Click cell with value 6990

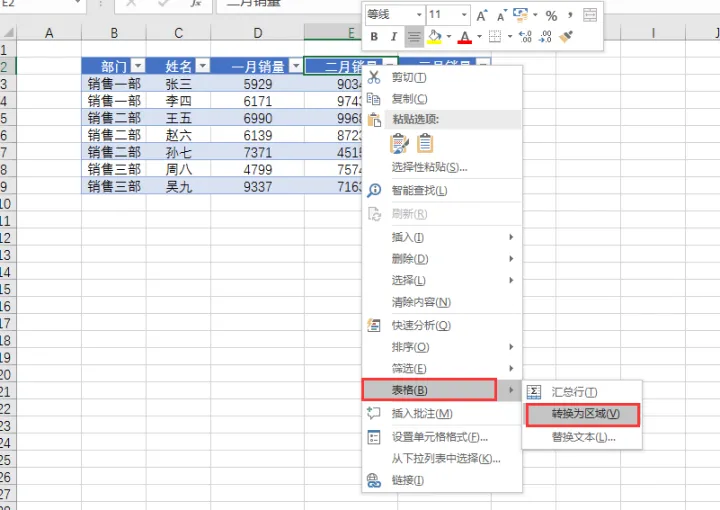pos(258,118)
